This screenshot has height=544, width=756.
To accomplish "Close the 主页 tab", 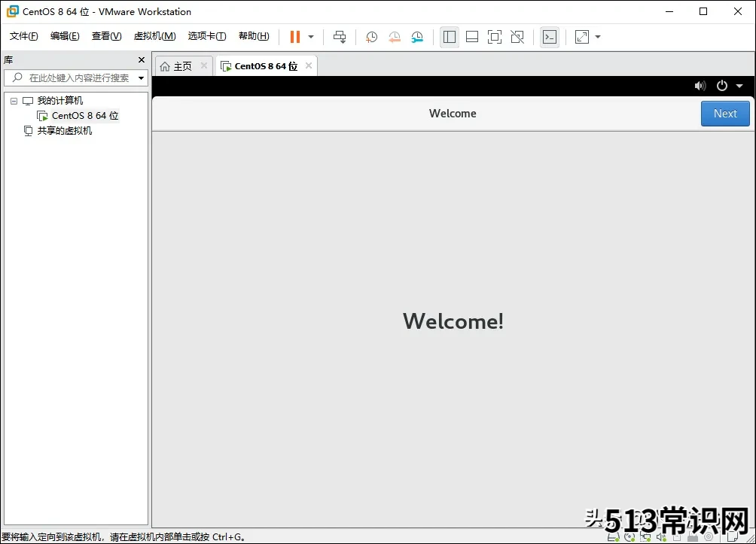I will (x=204, y=65).
